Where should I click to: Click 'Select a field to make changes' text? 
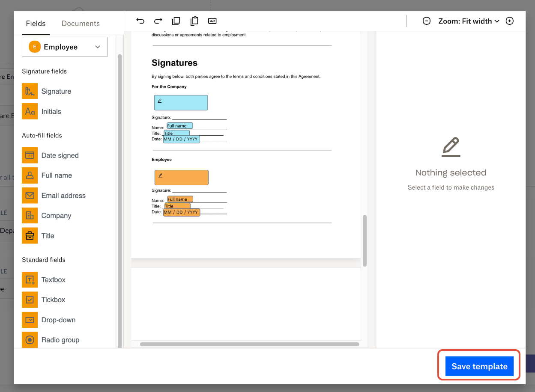451,187
